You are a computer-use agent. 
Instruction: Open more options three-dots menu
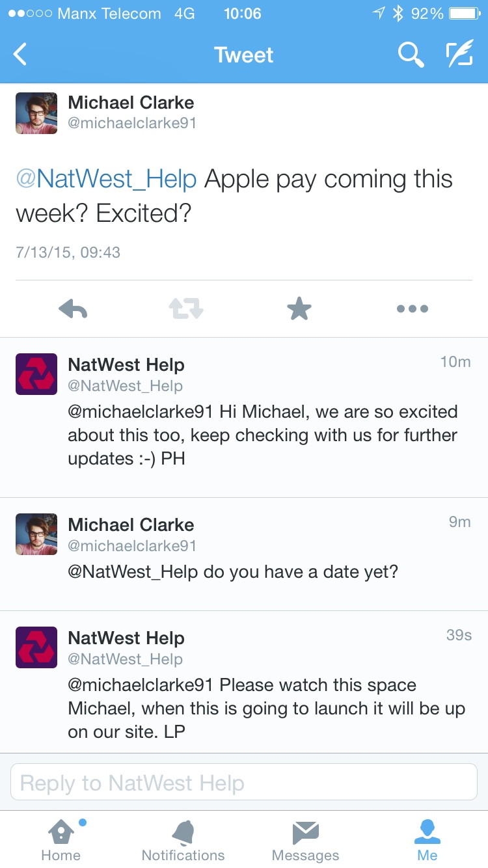[x=413, y=309]
